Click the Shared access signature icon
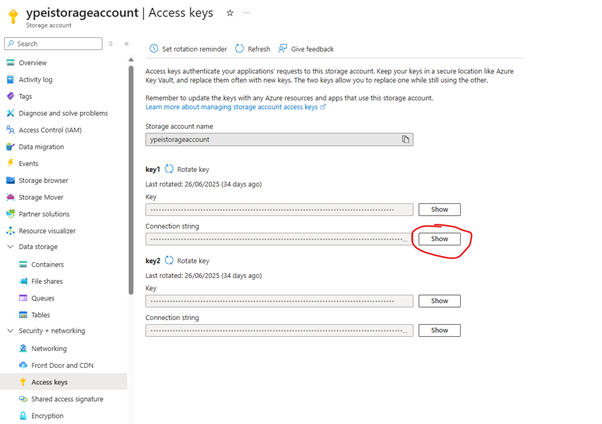Screen dimensions: 602x424 click(x=23, y=399)
